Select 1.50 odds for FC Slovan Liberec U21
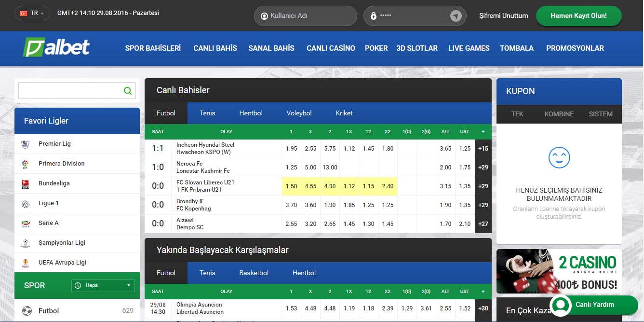This screenshot has height=322, width=644. [x=291, y=186]
